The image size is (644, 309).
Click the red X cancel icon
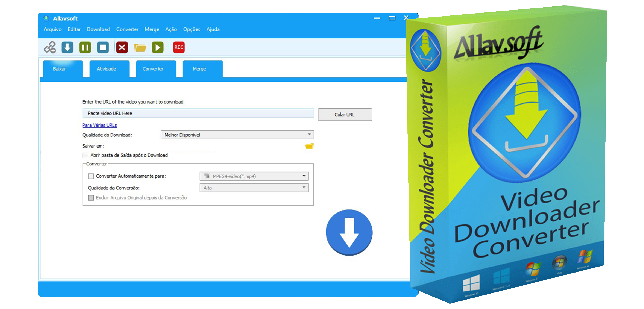click(x=122, y=46)
